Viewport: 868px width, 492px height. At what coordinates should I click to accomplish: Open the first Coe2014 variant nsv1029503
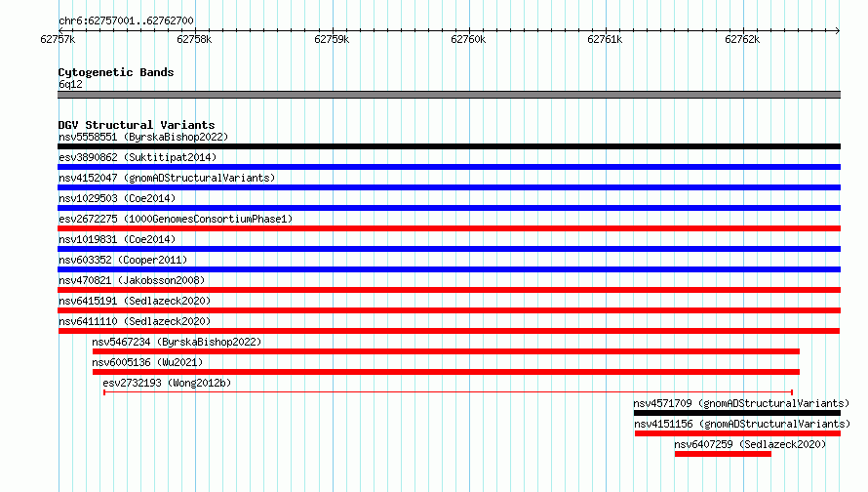(117, 198)
